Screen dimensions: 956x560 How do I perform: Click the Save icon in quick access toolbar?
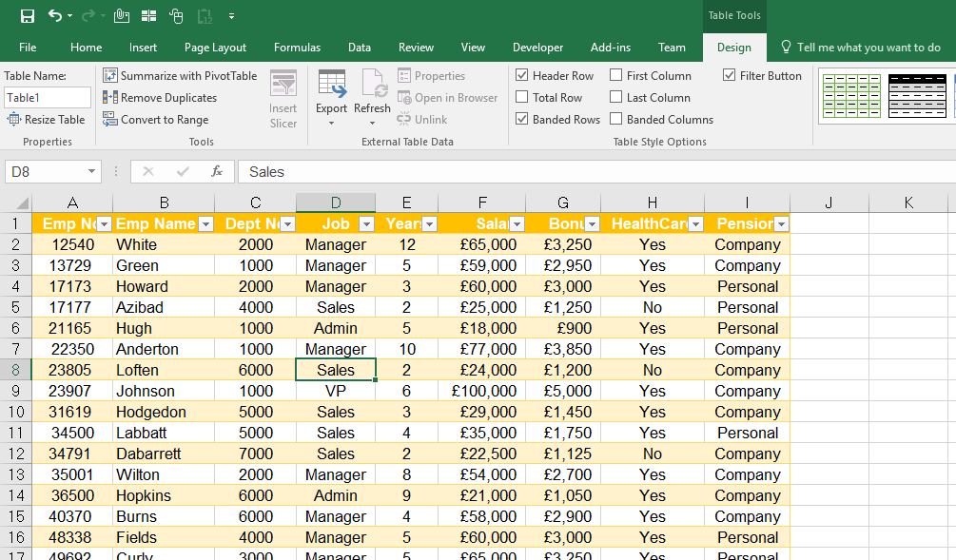point(28,16)
